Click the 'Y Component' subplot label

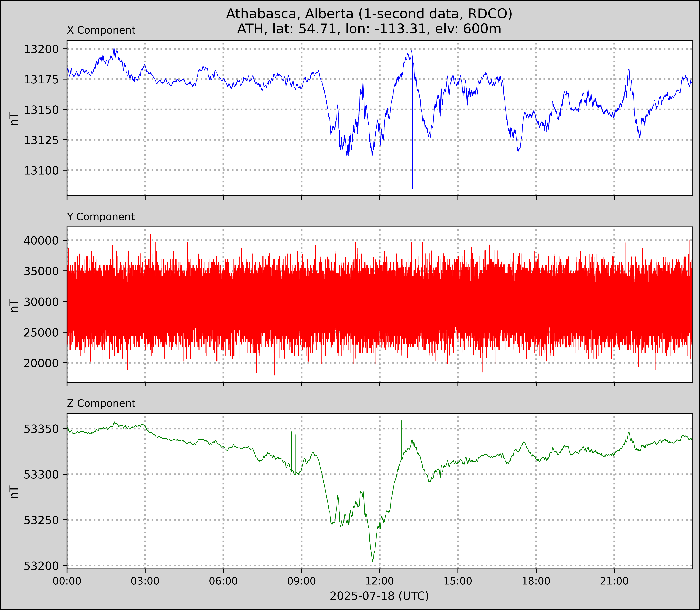tap(101, 217)
